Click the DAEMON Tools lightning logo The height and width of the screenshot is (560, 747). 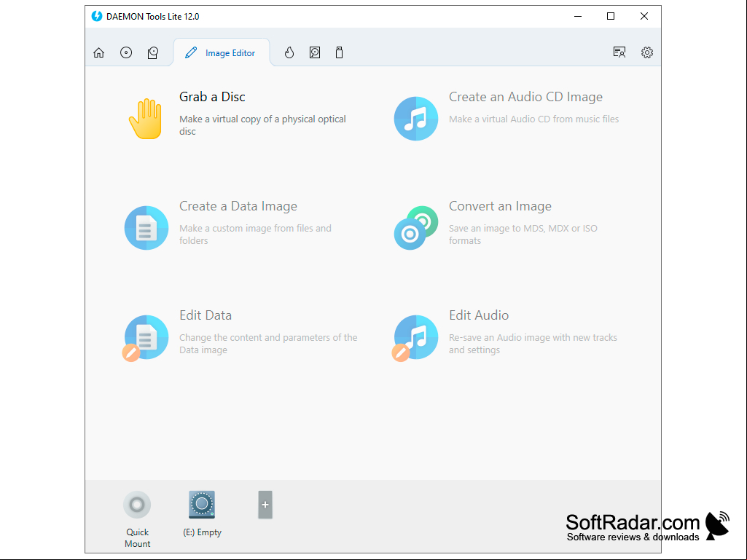[x=97, y=16]
